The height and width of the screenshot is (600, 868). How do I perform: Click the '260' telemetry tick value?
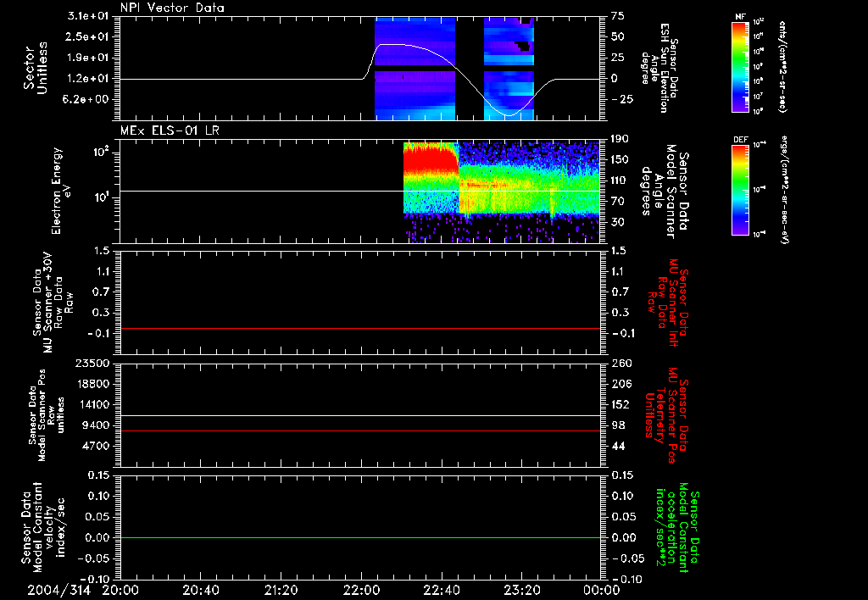click(x=621, y=364)
